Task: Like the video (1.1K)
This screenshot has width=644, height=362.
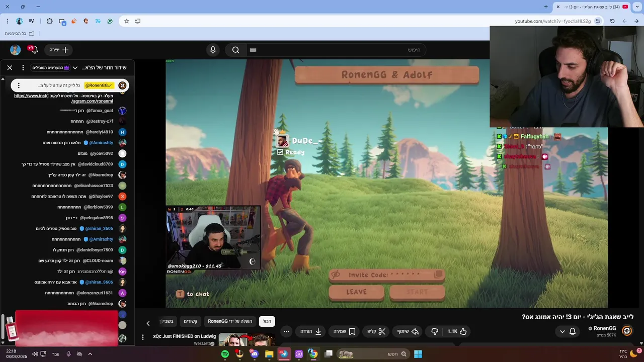Action: (x=457, y=331)
